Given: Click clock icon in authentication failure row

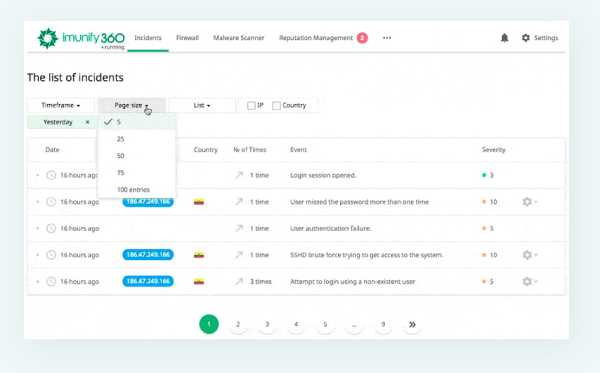Looking at the screenshot, I should [x=51, y=228].
